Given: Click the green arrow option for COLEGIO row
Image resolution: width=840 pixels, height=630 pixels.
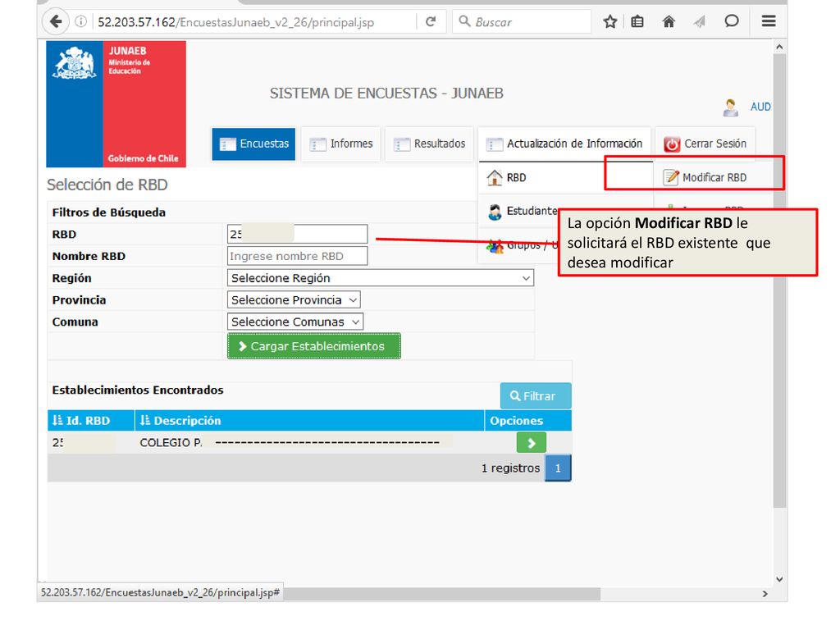Looking at the screenshot, I should [531, 443].
